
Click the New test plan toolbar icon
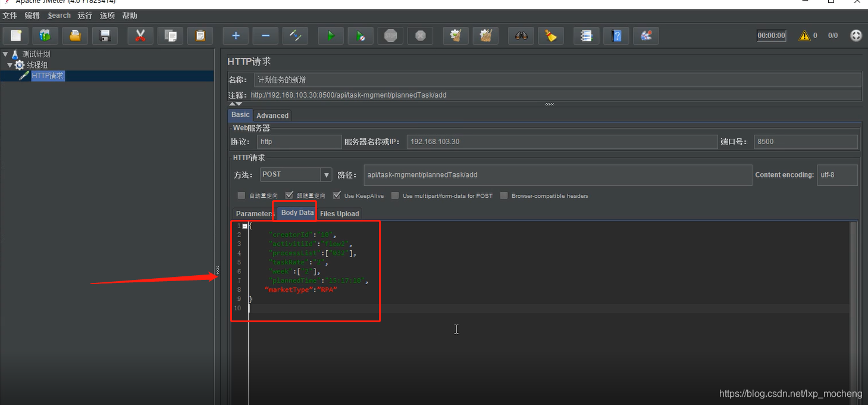tap(16, 36)
